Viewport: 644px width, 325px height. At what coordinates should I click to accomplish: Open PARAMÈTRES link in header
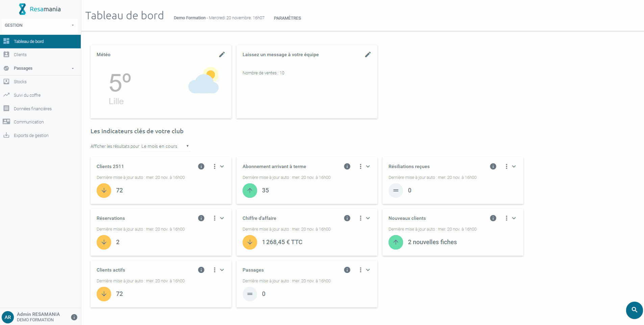(x=287, y=18)
